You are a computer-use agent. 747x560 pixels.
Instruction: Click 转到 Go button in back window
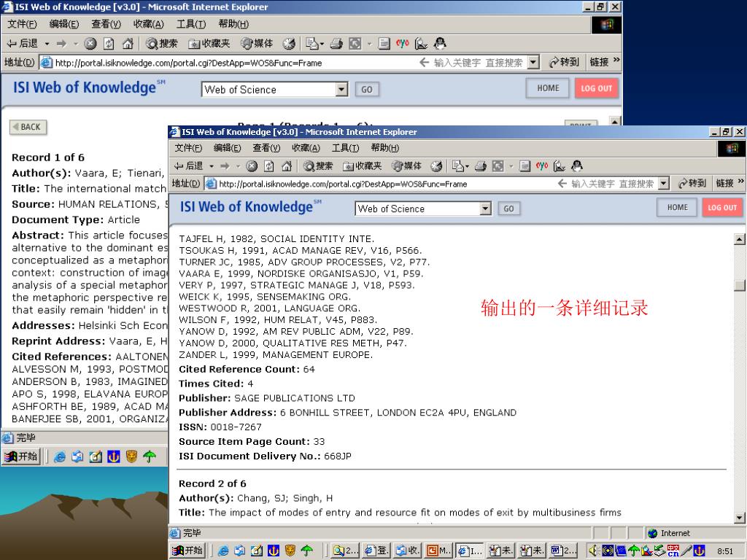coord(564,63)
